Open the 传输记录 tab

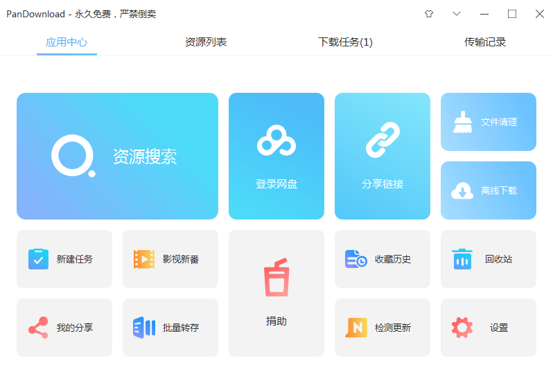coord(485,42)
